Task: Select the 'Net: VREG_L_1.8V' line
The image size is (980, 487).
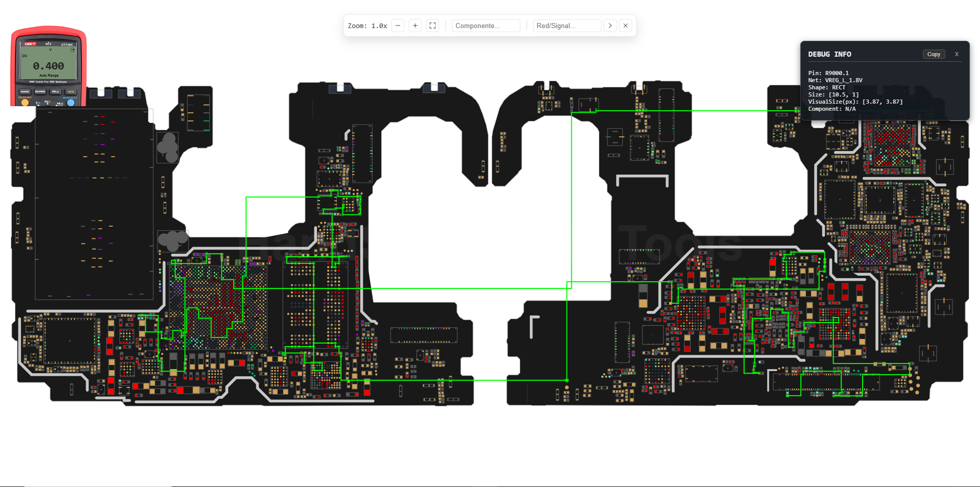Action: (835, 80)
